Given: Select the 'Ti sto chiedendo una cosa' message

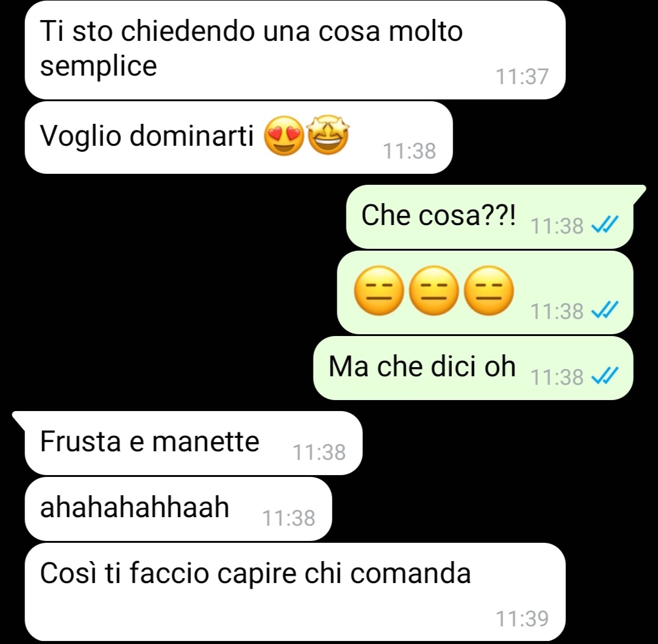Looking at the screenshot, I should point(295,51).
